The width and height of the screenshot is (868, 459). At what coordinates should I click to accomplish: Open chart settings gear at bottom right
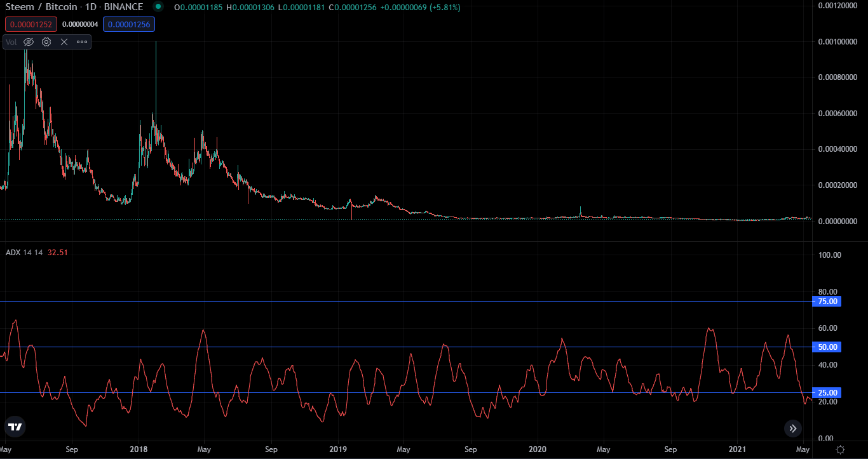[841, 449]
